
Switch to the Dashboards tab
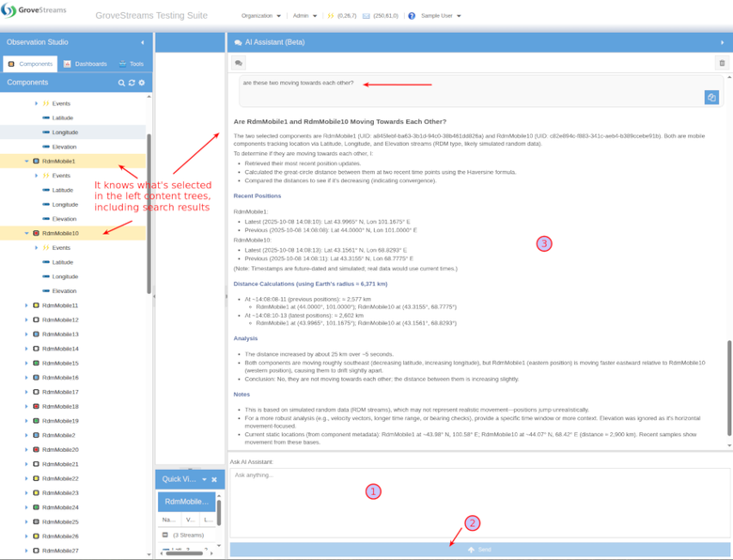(x=86, y=64)
